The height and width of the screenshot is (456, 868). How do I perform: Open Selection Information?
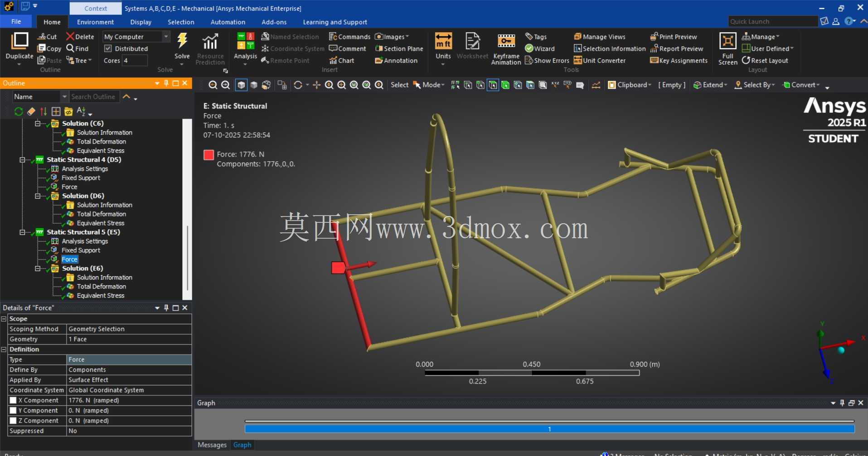610,48
